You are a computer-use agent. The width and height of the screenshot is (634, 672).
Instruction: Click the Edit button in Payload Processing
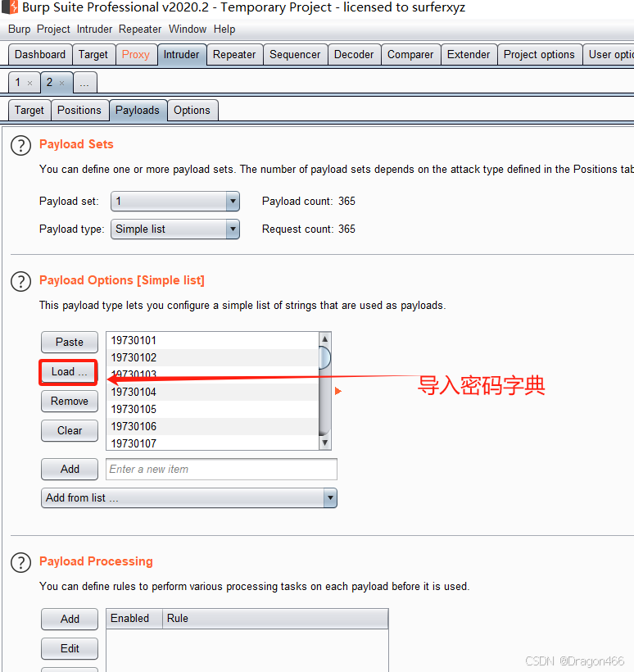click(x=70, y=649)
